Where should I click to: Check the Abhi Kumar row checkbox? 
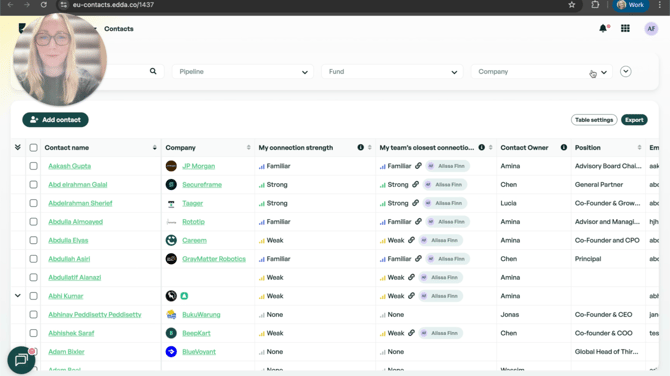33,296
